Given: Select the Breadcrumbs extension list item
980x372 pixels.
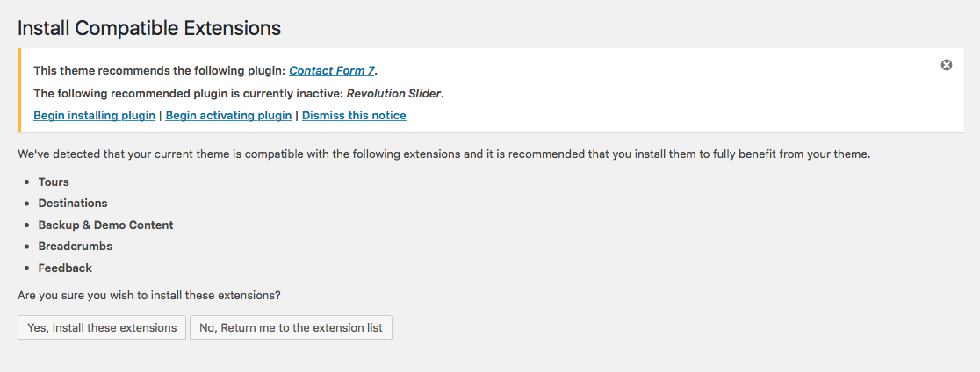Looking at the screenshot, I should click(x=75, y=246).
